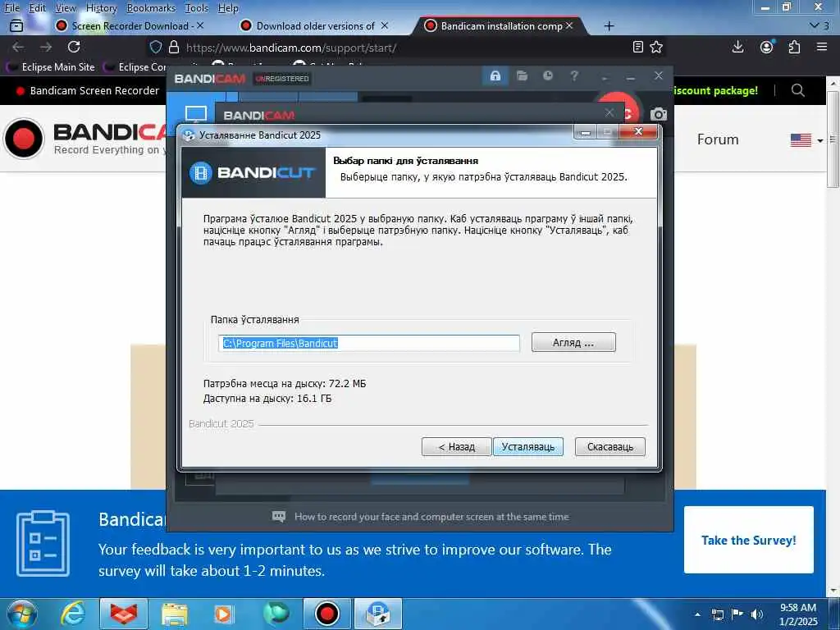Click the install folder path field
This screenshot has height=630, width=840.
[x=369, y=343]
